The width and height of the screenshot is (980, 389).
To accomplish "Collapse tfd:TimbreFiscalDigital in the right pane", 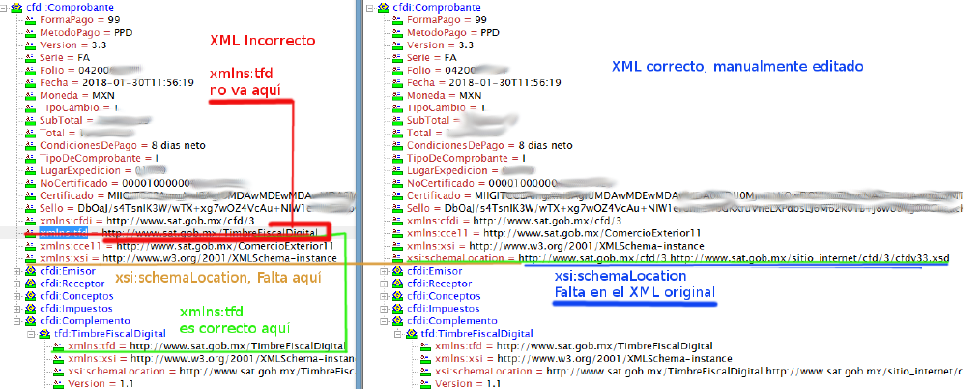I will 397,334.
